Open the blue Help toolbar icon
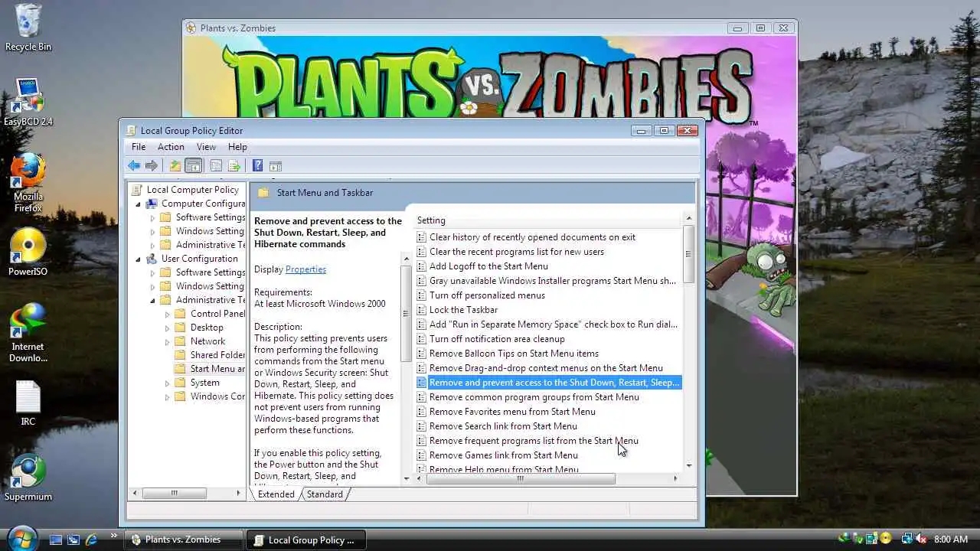980x551 pixels. click(257, 165)
